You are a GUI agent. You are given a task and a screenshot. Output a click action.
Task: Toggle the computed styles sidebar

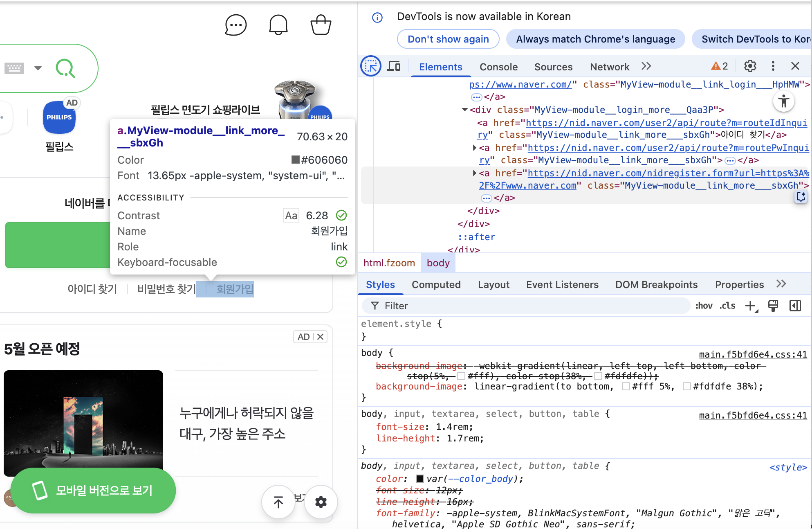[795, 306]
